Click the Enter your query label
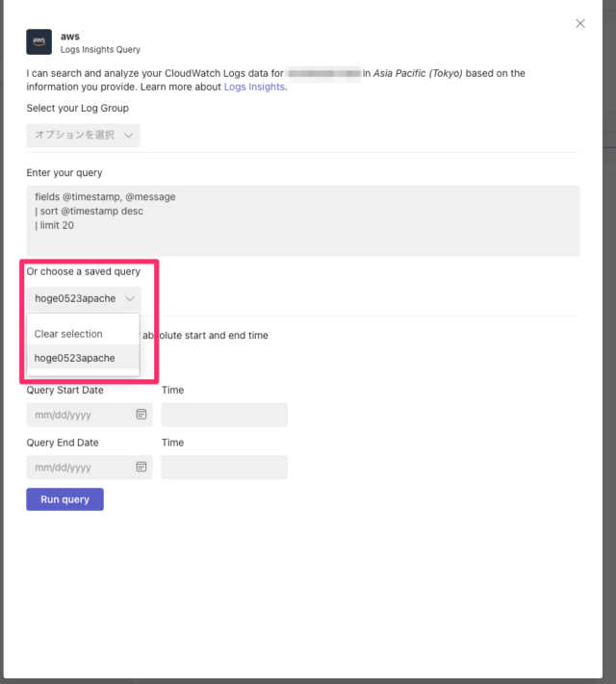This screenshot has width=616, height=684. [x=64, y=172]
